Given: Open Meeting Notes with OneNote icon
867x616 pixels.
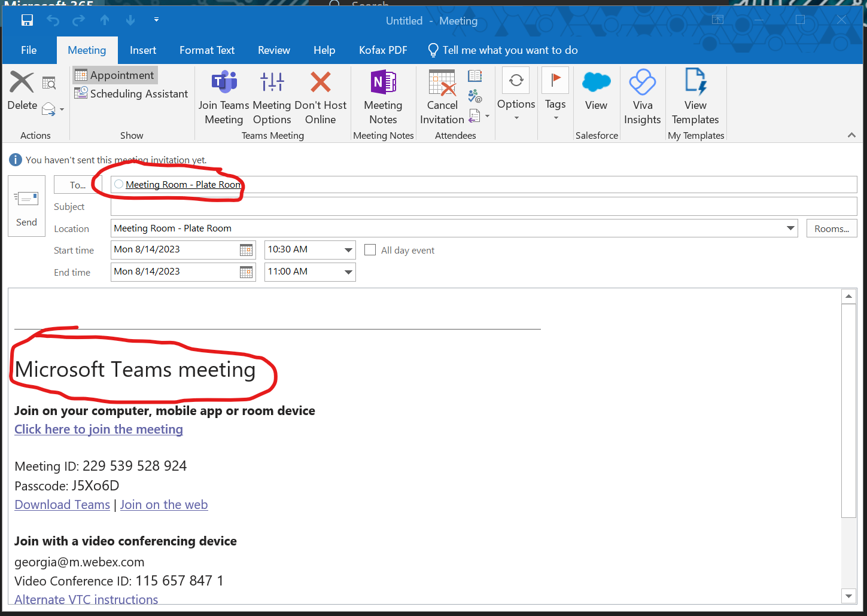Looking at the screenshot, I should (383, 98).
